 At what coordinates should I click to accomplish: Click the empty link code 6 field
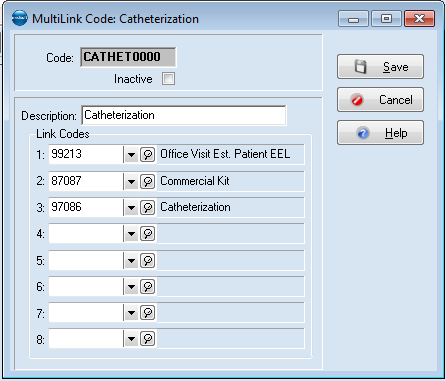point(86,286)
